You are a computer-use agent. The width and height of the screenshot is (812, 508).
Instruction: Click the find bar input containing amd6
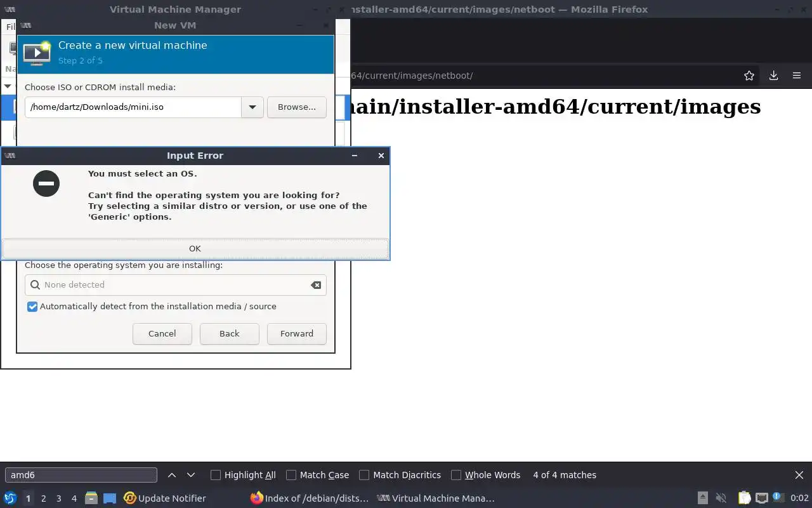coord(81,475)
